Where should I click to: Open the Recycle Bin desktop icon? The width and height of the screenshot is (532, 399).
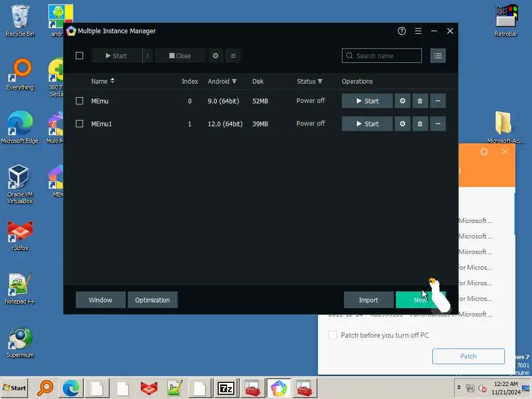[x=20, y=21]
